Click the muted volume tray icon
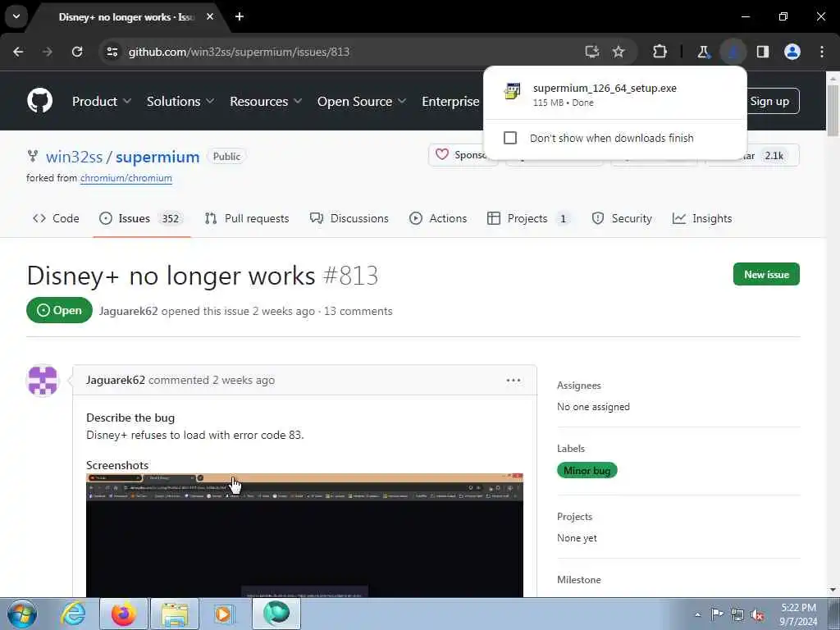 click(x=757, y=614)
